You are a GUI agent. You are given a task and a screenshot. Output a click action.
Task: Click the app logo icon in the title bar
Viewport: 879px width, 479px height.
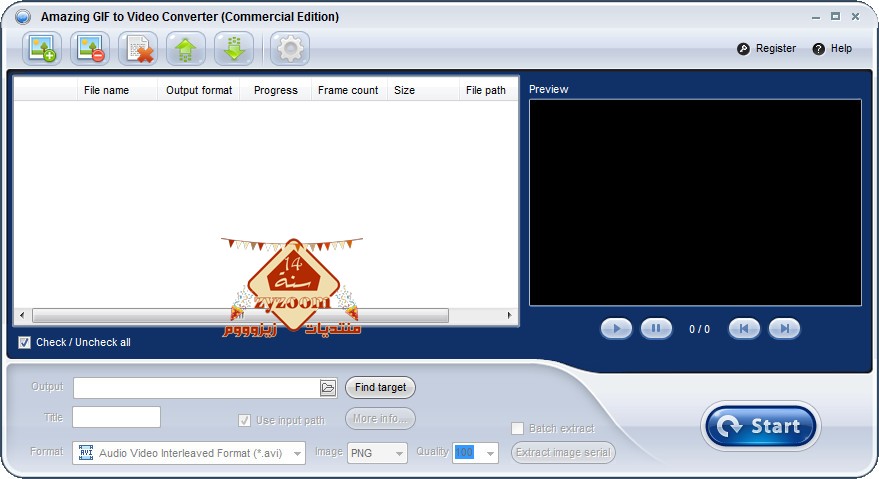tap(23, 17)
